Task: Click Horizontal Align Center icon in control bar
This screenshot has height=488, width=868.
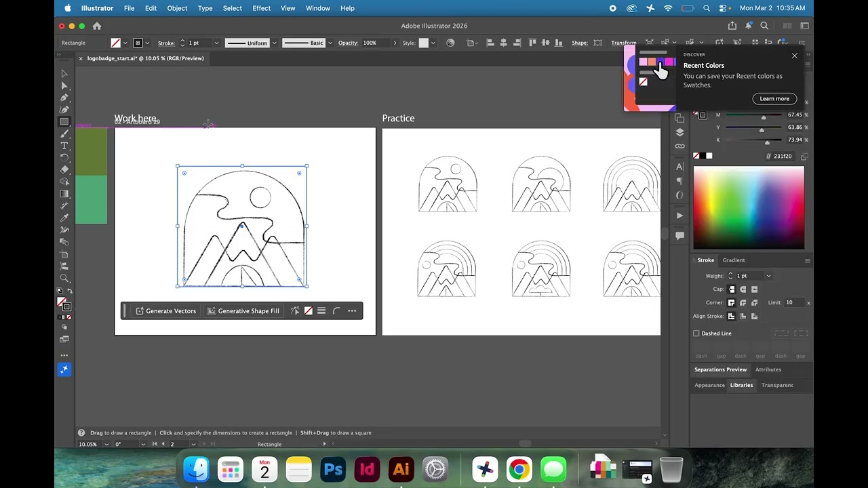Action: point(503,43)
